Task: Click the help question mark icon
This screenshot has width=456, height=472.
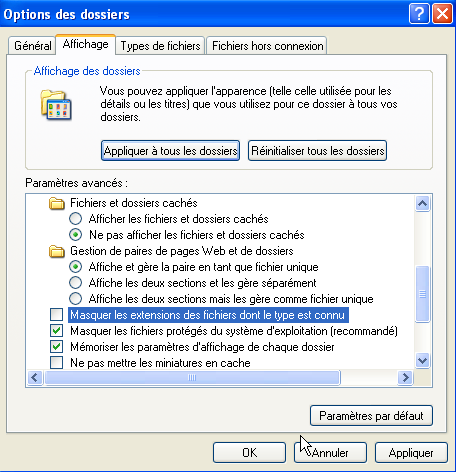Action: tap(419, 14)
